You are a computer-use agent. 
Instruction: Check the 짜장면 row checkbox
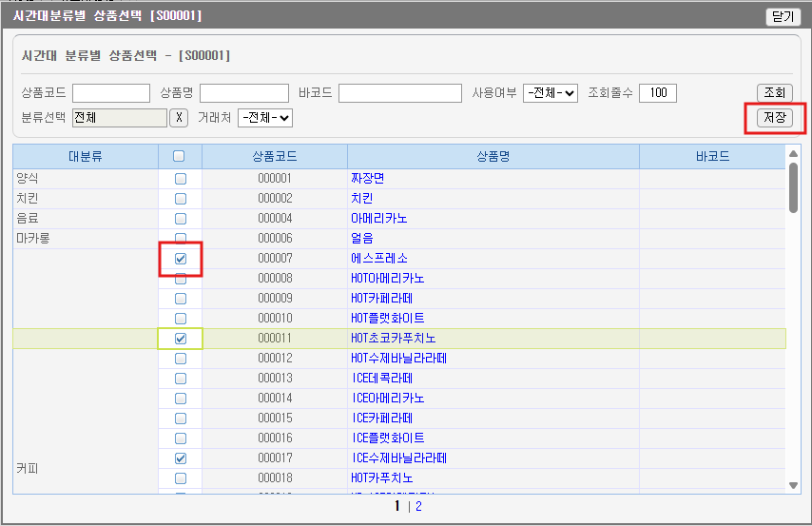click(x=181, y=179)
